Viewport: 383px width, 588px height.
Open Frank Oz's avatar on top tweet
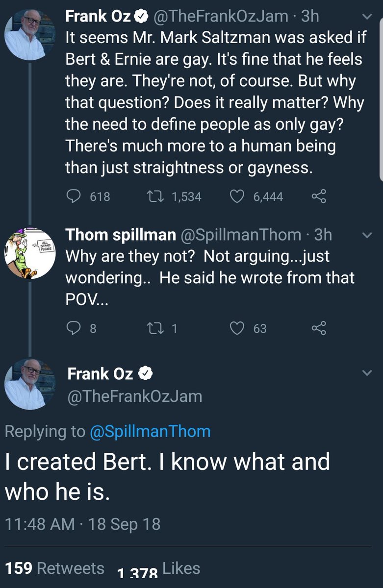[x=28, y=34]
